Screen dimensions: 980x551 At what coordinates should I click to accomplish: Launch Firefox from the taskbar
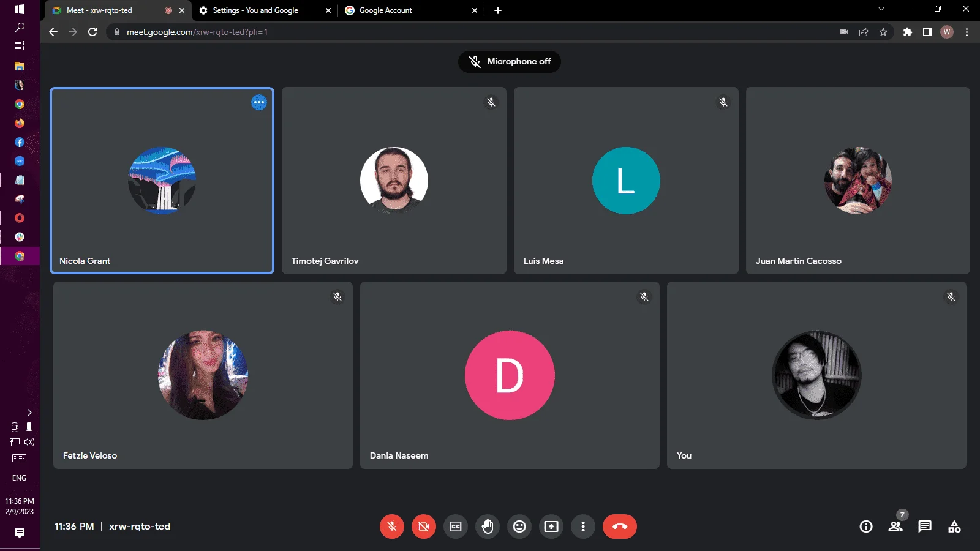click(20, 123)
